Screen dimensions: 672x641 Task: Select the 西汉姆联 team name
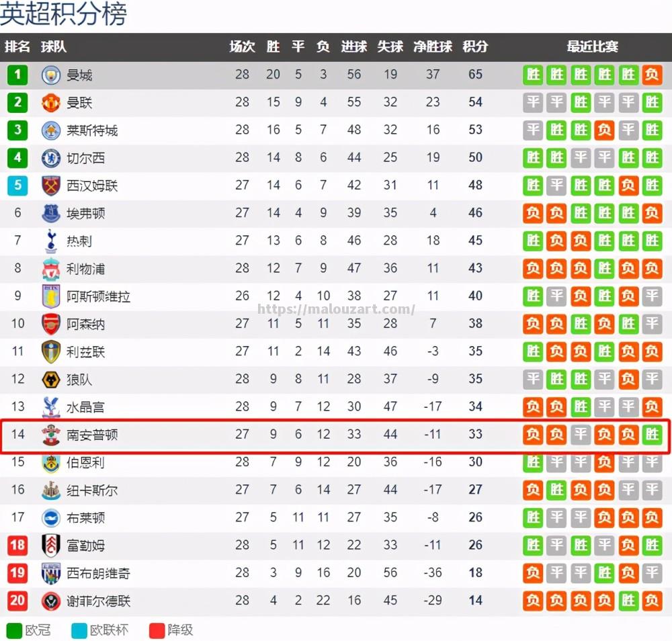pyautogui.click(x=92, y=186)
